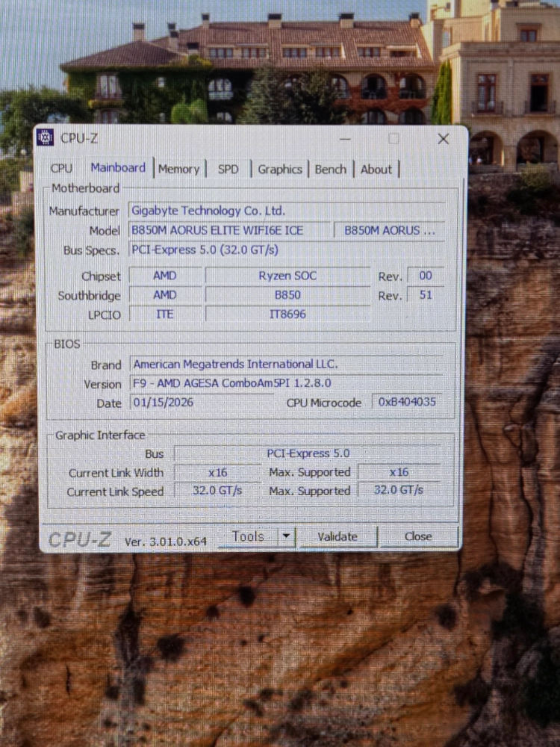Open the Bench tab
The height and width of the screenshot is (747, 560).
(x=331, y=169)
